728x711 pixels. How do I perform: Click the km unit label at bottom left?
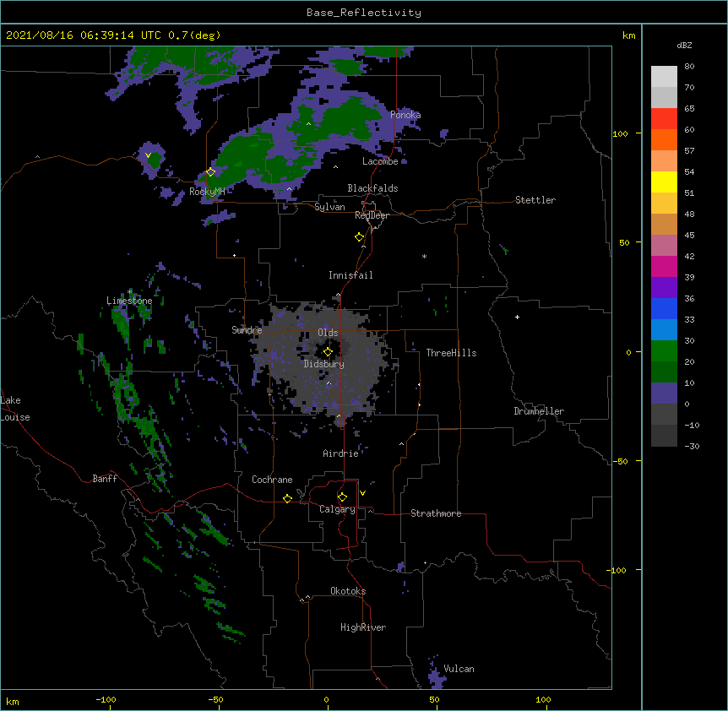pyautogui.click(x=13, y=701)
